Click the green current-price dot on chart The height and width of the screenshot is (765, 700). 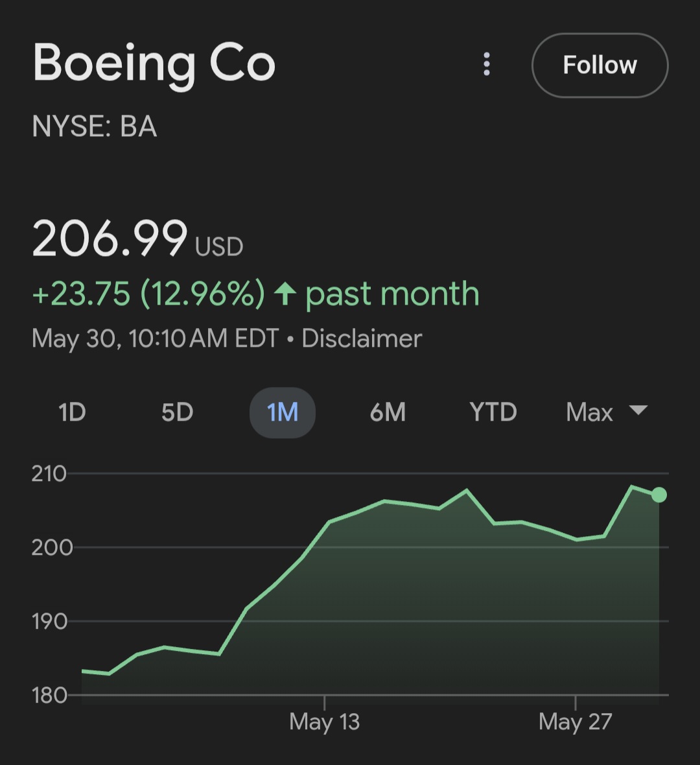[659, 495]
